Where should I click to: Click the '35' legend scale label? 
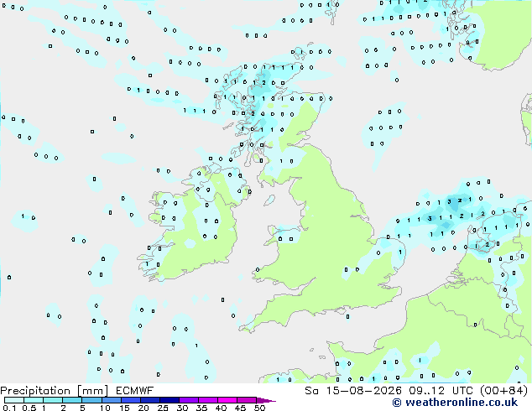click(201, 408)
